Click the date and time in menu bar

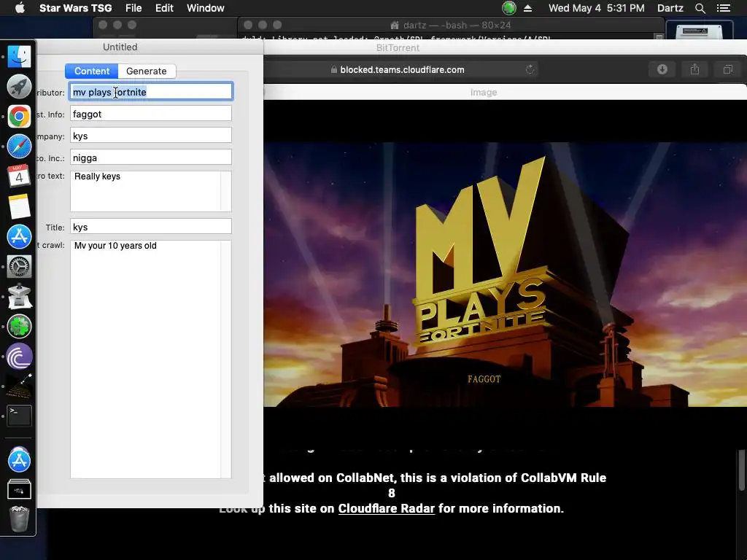597,8
